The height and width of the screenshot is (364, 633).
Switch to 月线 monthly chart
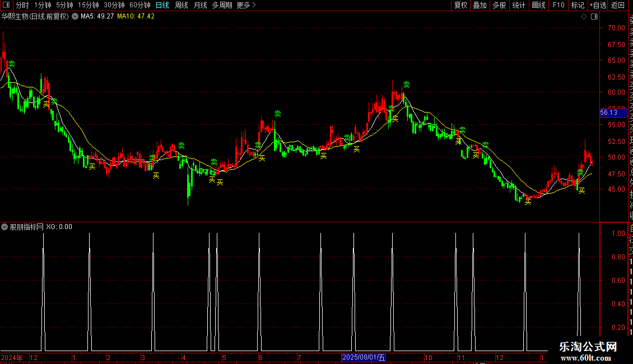tap(200, 5)
